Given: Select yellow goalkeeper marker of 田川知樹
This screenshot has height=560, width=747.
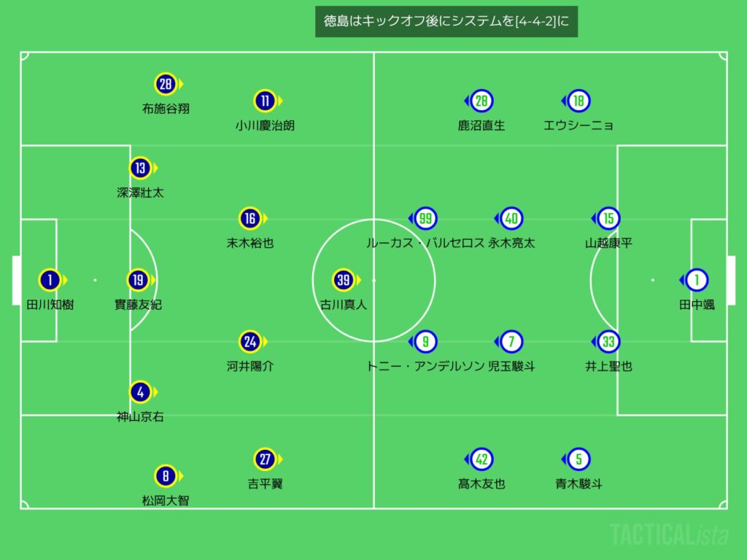Looking at the screenshot, I should pos(49,280).
